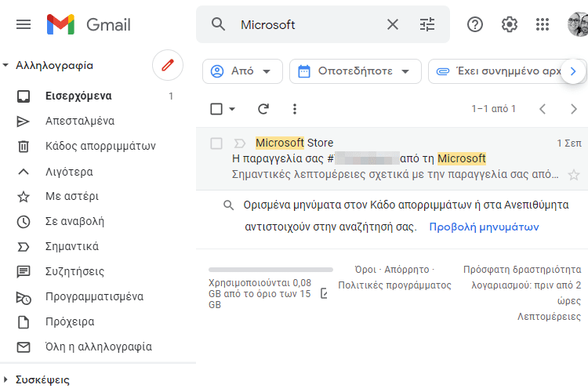The image size is (588, 392).
Task: Click the 1–1 από 1 count
Action: click(493, 109)
